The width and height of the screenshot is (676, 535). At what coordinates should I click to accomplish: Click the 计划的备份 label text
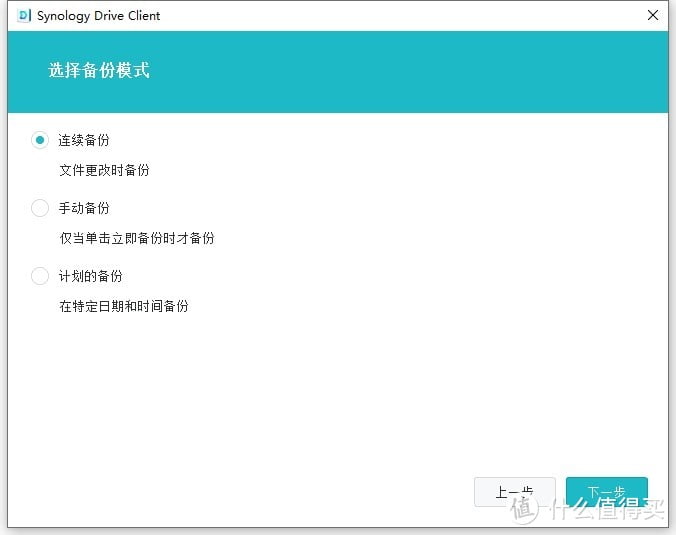tap(90, 276)
